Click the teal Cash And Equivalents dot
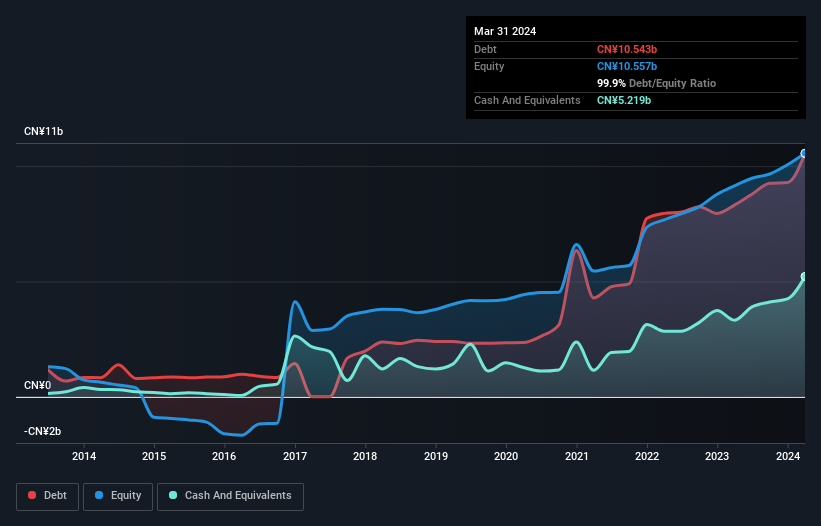The image size is (821, 526). [173, 495]
